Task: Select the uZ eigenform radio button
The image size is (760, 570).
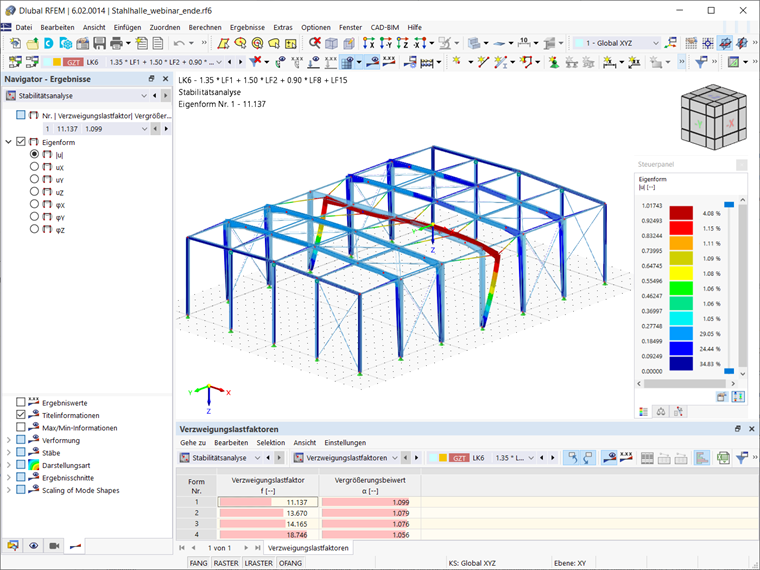Action: tap(34, 192)
